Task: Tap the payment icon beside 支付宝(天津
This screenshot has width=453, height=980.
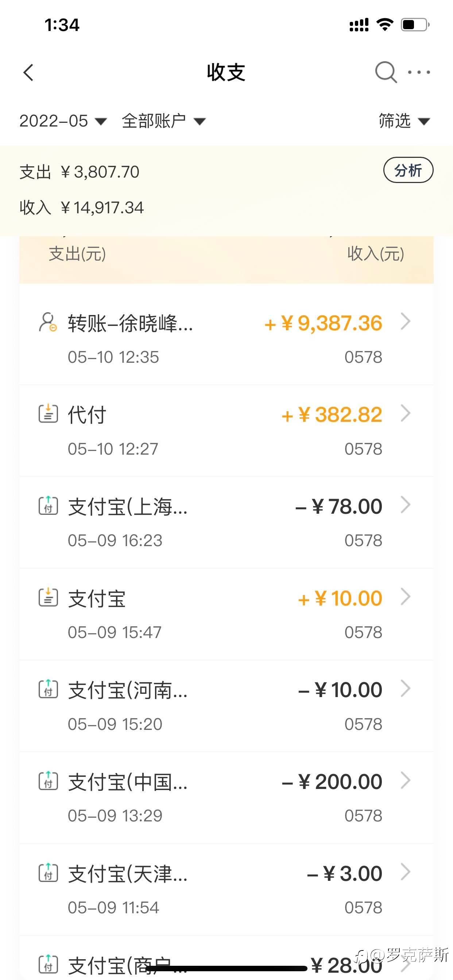Action: pyautogui.click(x=49, y=873)
